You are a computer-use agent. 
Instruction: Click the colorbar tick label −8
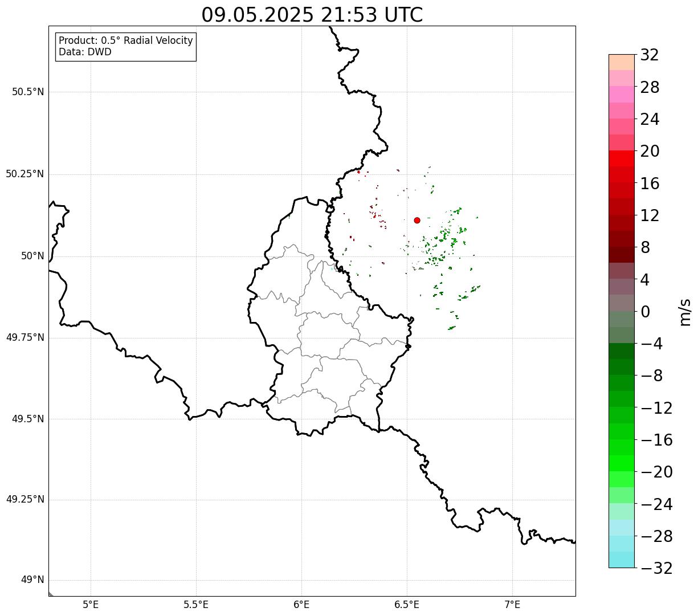pos(651,376)
